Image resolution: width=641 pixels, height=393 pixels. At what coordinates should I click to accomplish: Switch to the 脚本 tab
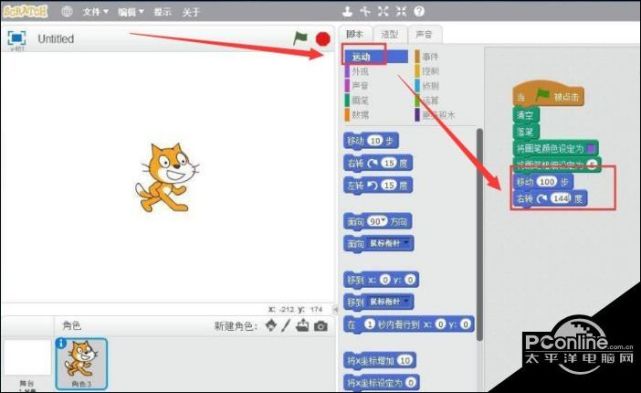tap(354, 34)
